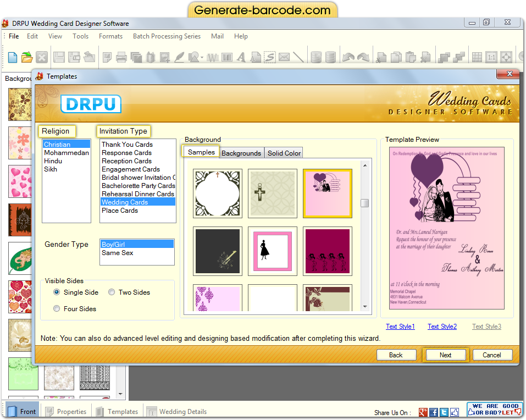
Task: Click the thumbs-up like share icon
Action: (455, 412)
